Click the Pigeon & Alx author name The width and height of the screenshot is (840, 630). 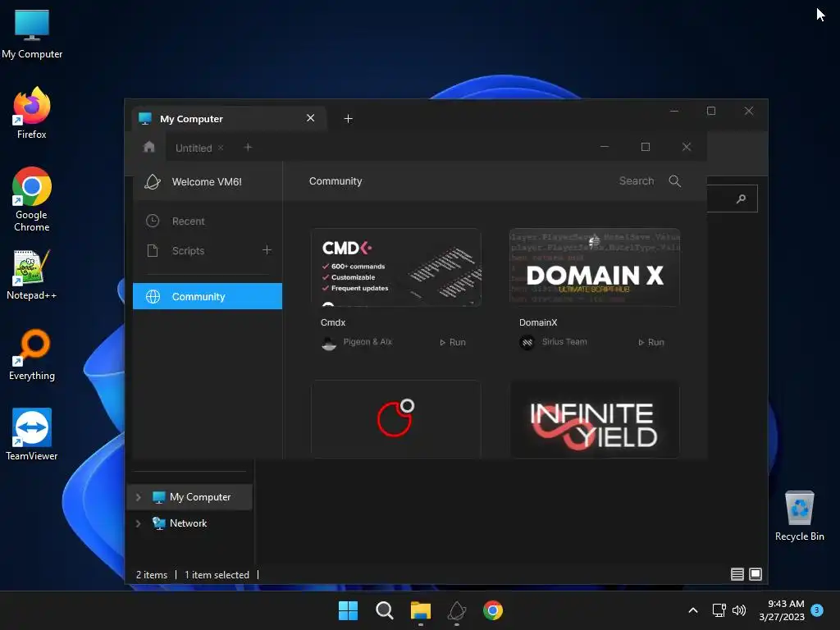click(x=367, y=342)
